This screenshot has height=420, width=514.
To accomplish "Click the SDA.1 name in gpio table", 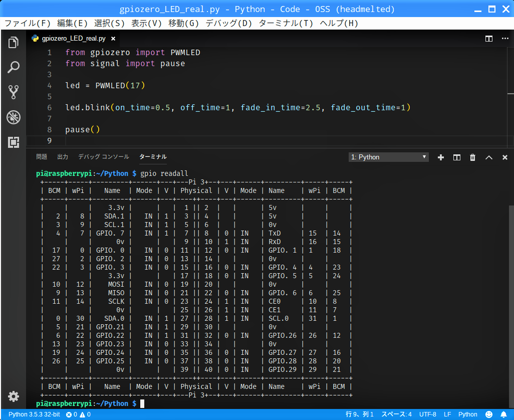I will (x=114, y=216).
